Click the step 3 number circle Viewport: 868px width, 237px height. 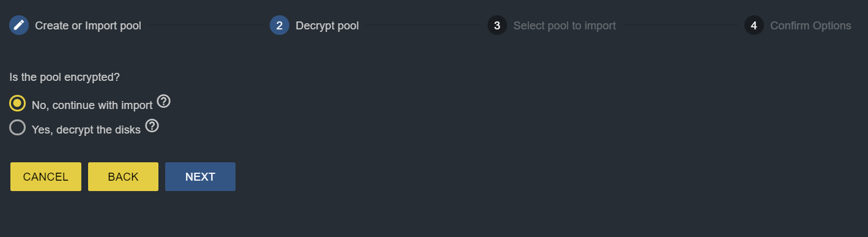click(497, 25)
